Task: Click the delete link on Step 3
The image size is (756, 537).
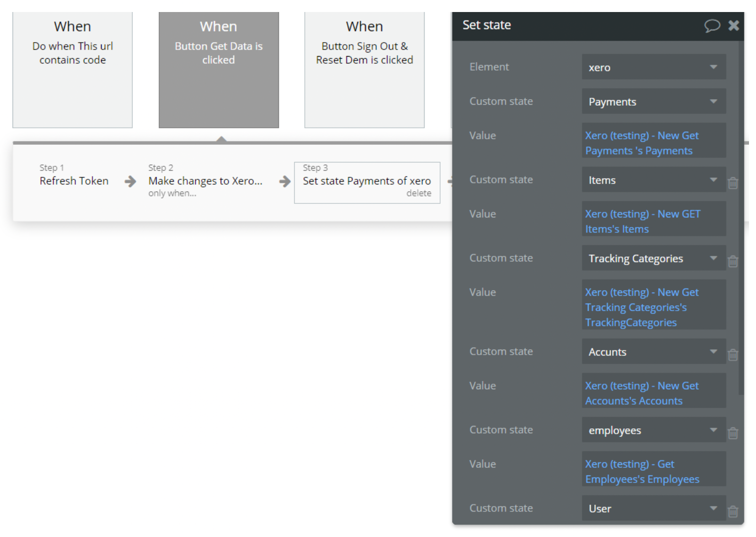Action: (419, 193)
